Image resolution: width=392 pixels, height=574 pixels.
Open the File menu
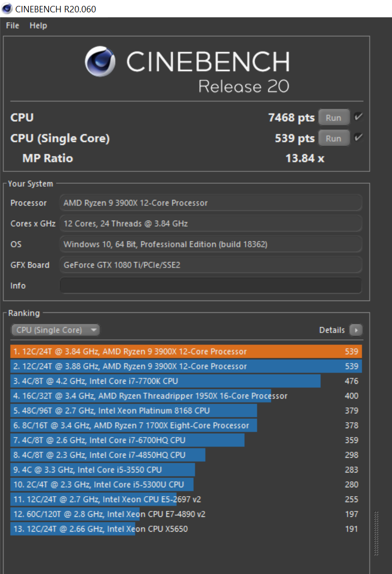pos(12,26)
